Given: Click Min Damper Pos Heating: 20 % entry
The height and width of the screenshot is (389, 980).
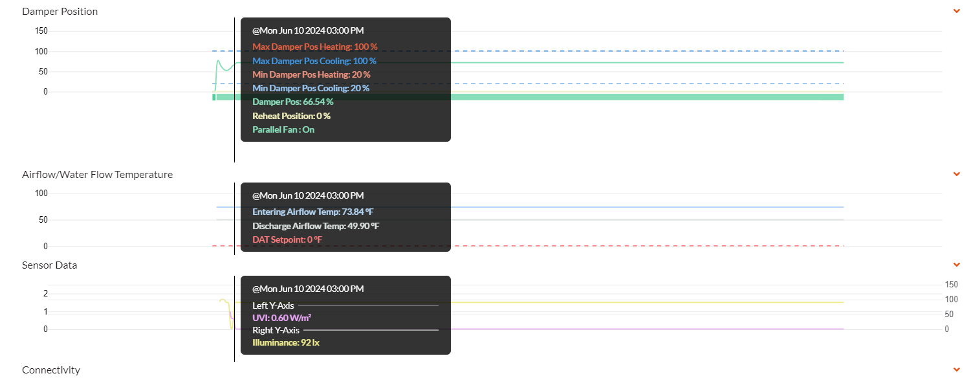Looking at the screenshot, I should point(311,74).
